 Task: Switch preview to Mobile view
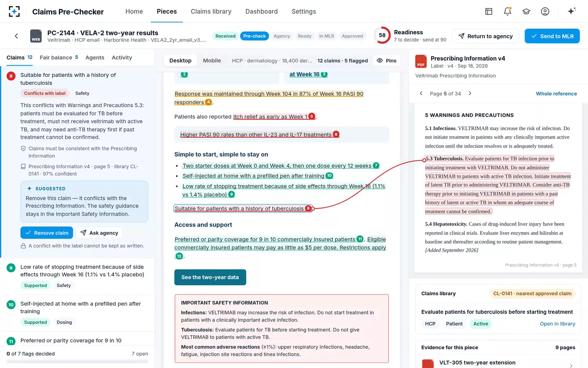tap(212, 61)
